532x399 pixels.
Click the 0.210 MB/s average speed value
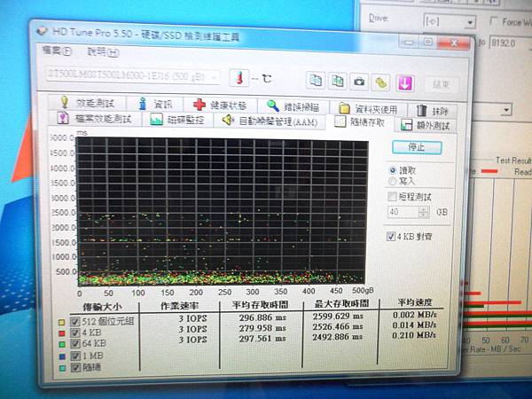[414, 335]
